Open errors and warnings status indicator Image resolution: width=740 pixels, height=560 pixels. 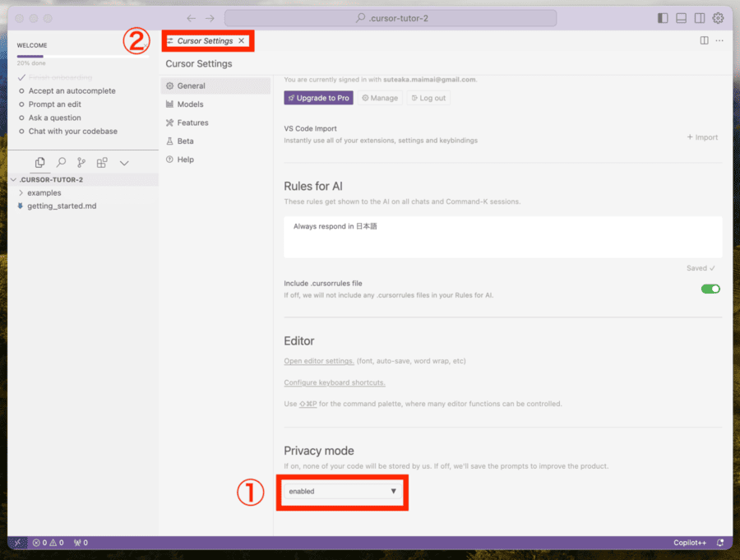48,543
